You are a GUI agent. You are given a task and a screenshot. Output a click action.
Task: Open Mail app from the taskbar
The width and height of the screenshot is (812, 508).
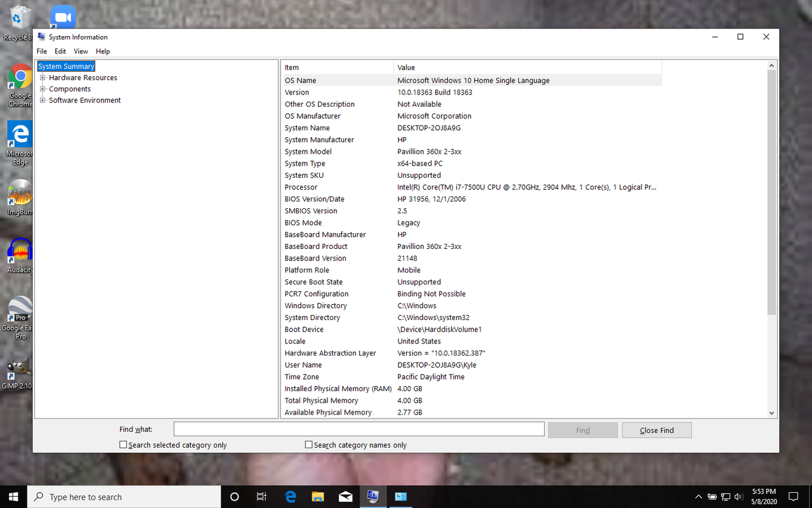346,497
